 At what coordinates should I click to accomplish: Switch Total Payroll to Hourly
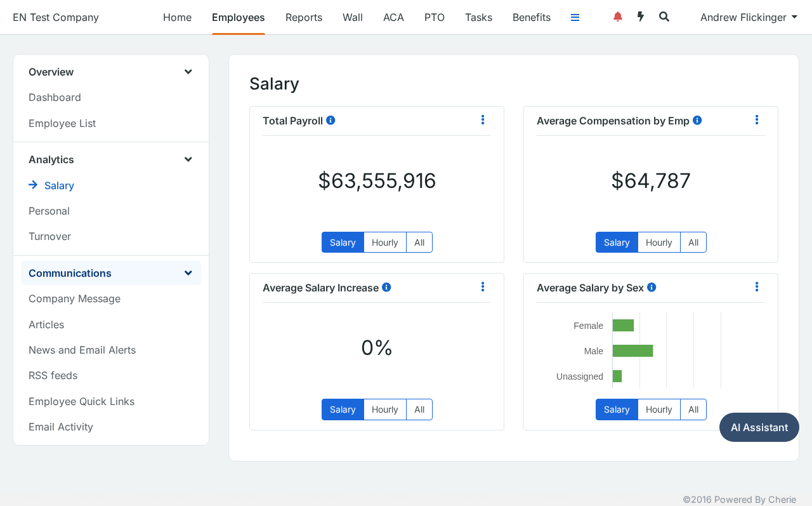385,243
